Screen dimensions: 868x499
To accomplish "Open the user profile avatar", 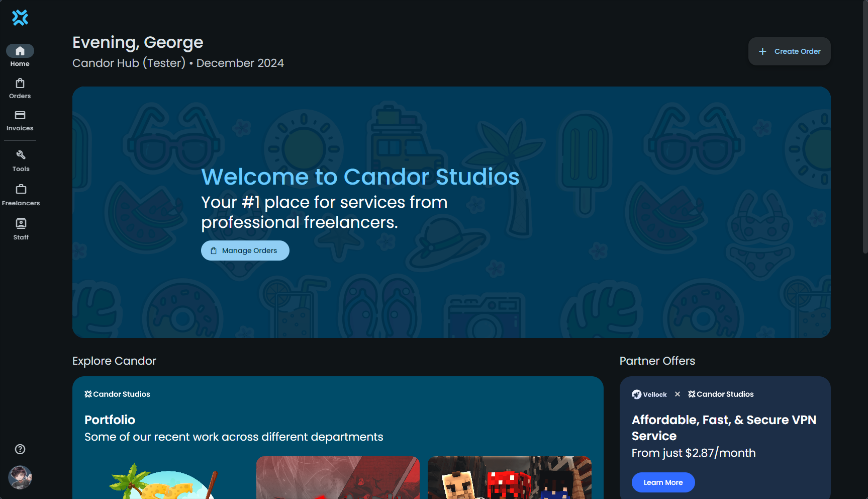I will pyautogui.click(x=20, y=477).
